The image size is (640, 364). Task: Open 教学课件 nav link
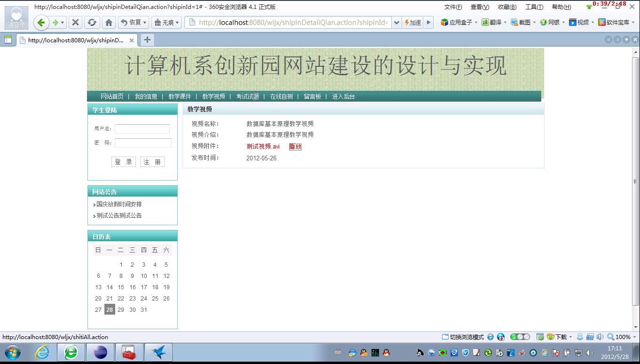coord(180,96)
